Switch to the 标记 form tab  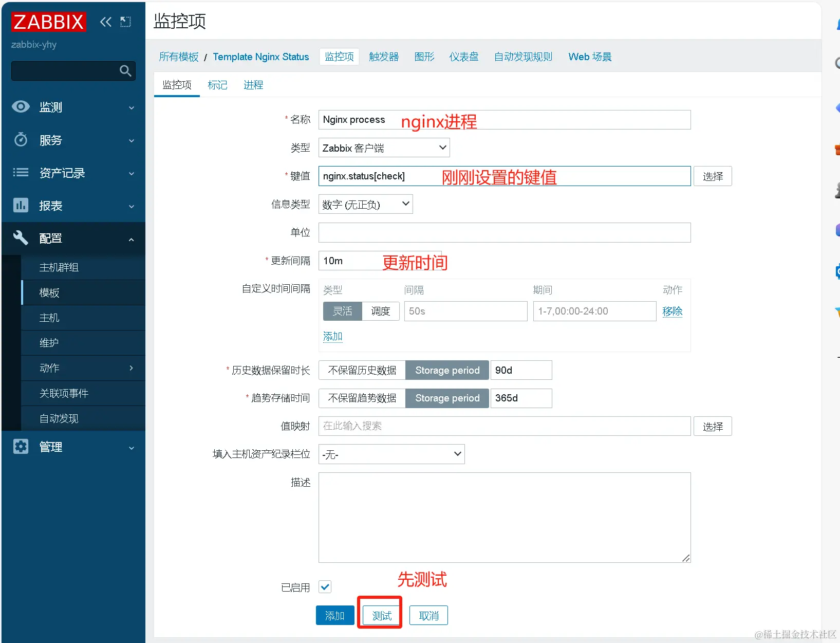click(217, 85)
